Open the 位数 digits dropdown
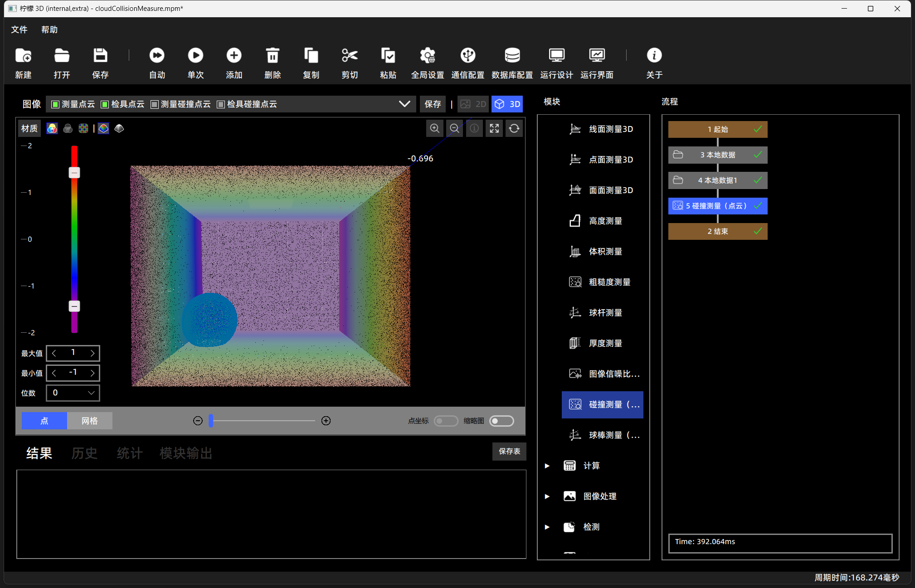 pyautogui.click(x=73, y=393)
